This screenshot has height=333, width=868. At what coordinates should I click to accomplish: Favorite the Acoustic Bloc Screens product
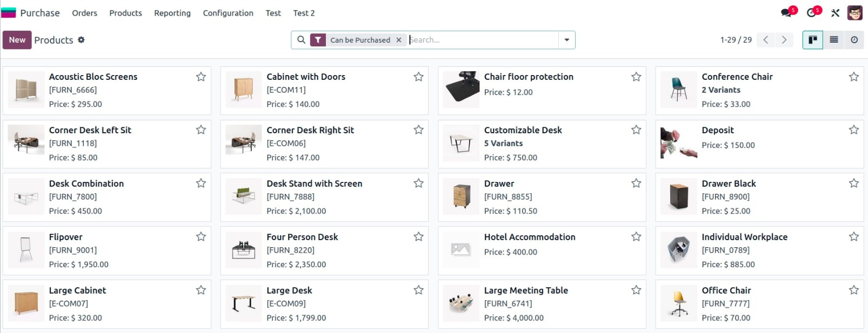(x=201, y=77)
